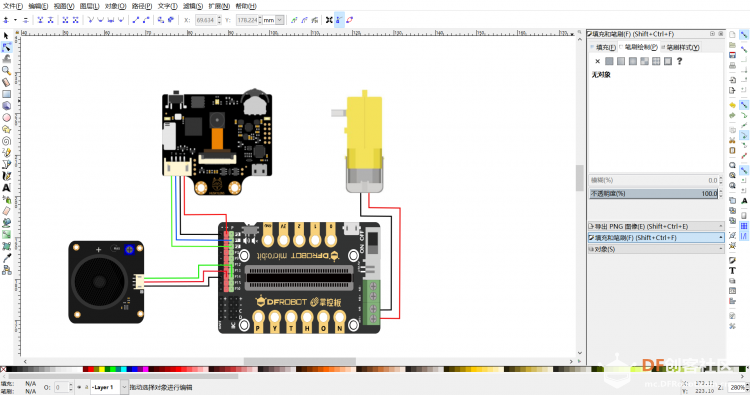Click horizontal canvas scrollbar thumb
This screenshot has height=395, width=750.
point(299,362)
